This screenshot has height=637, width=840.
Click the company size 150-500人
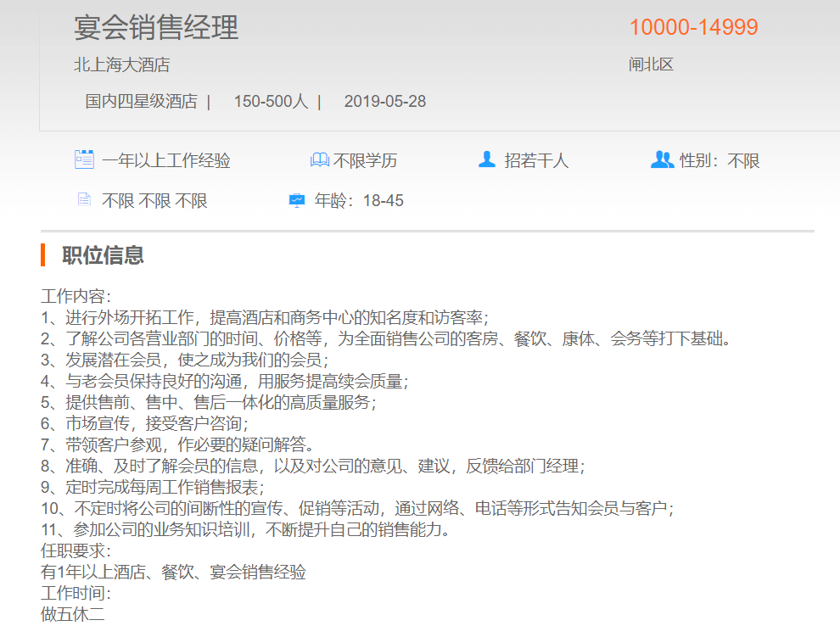coord(271,102)
